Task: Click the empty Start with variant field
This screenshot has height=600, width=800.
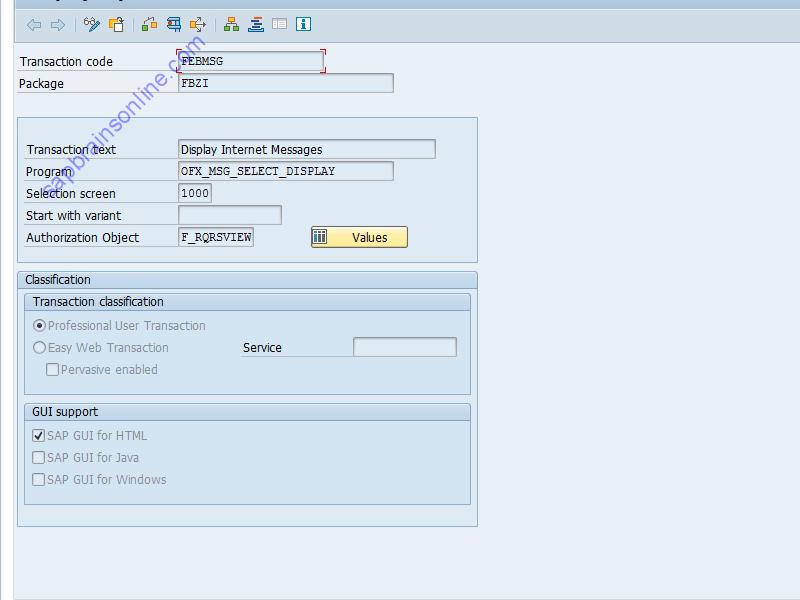Action: [230, 215]
